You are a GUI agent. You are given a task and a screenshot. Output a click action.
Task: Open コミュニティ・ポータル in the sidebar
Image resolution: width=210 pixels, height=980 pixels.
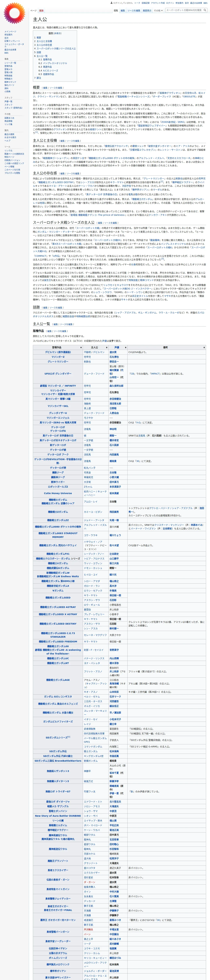tap(14, 45)
